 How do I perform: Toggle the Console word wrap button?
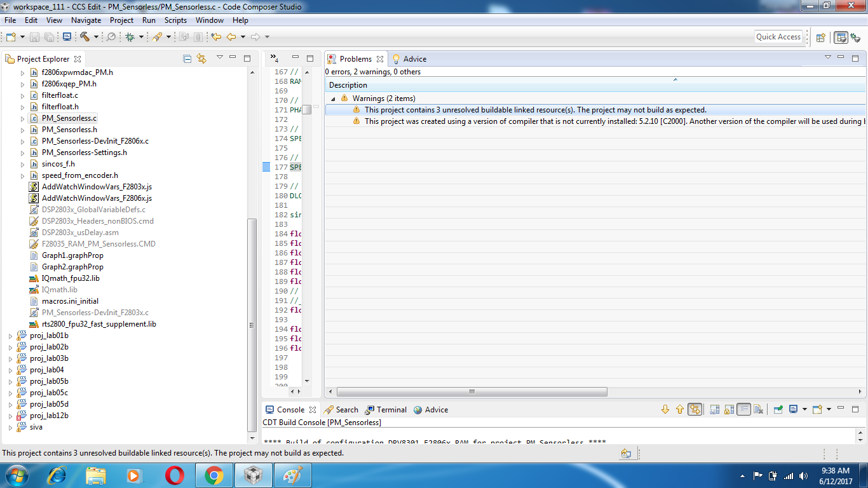click(x=743, y=410)
